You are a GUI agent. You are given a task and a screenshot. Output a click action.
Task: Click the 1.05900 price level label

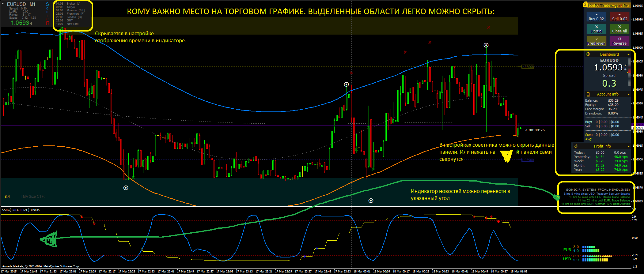pyautogui.click(x=528, y=160)
